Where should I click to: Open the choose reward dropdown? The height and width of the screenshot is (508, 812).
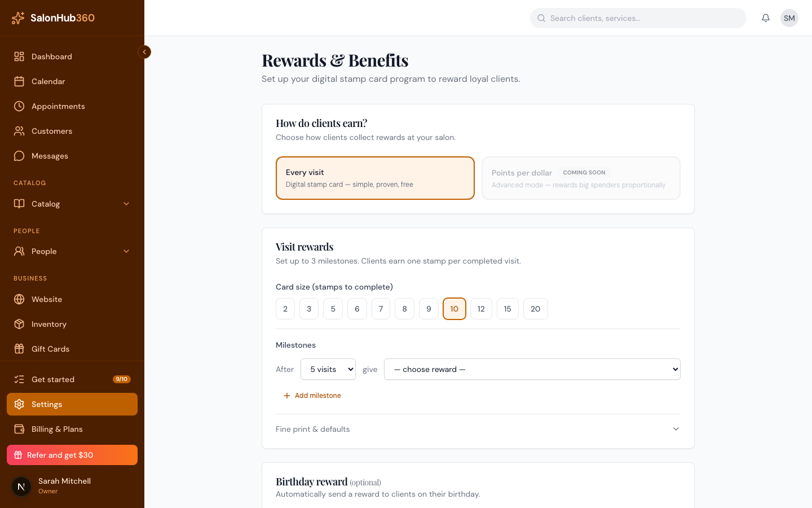click(532, 369)
